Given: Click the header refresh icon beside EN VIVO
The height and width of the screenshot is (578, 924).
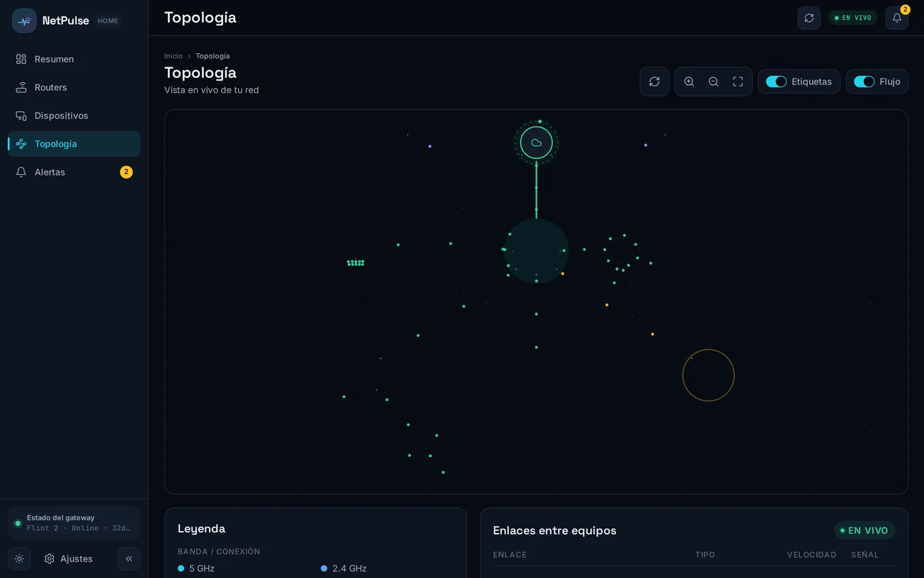Looking at the screenshot, I should pyautogui.click(x=809, y=18).
